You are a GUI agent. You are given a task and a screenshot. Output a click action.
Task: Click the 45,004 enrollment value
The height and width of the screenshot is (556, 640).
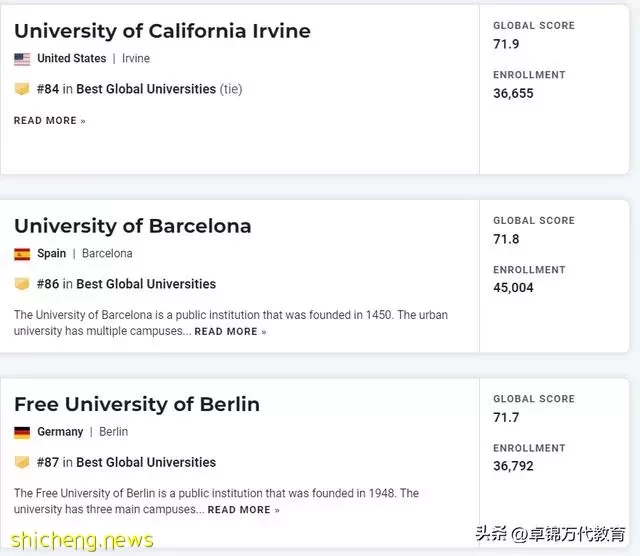tap(513, 288)
